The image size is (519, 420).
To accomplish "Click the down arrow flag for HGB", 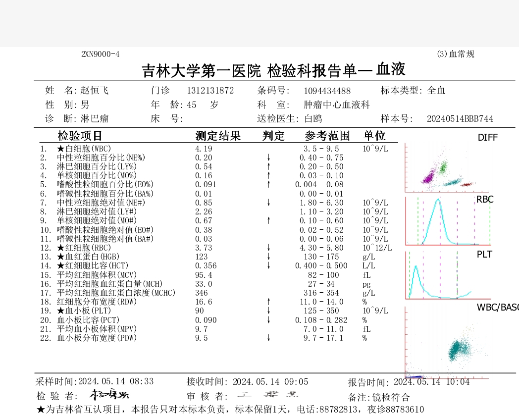I will 269,257.
